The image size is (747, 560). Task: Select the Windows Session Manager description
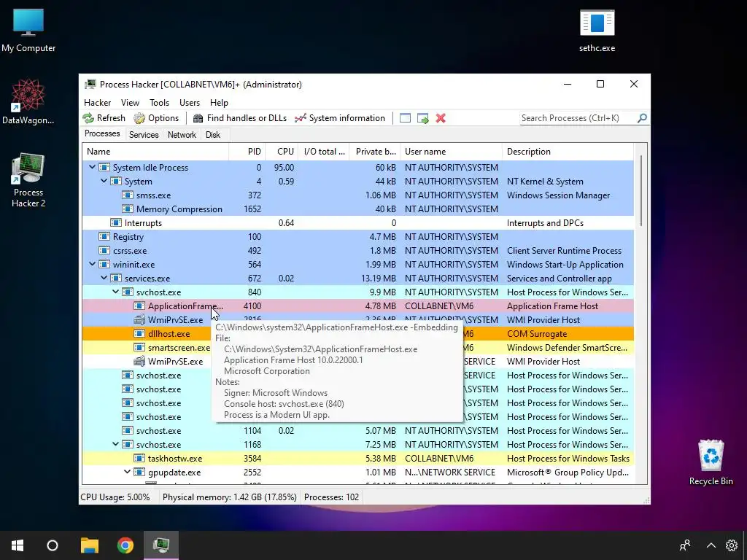[558, 195]
